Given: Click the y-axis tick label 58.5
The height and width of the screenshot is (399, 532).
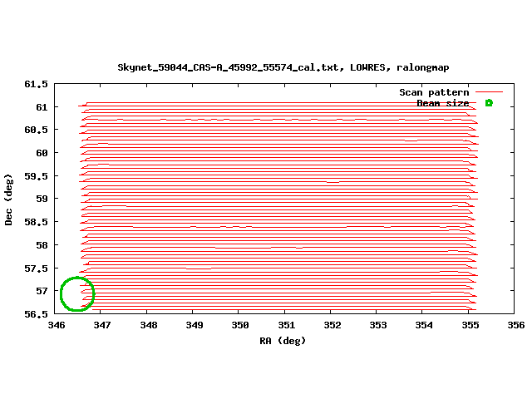Looking at the screenshot, I should pyautogui.click(x=36, y=222).
